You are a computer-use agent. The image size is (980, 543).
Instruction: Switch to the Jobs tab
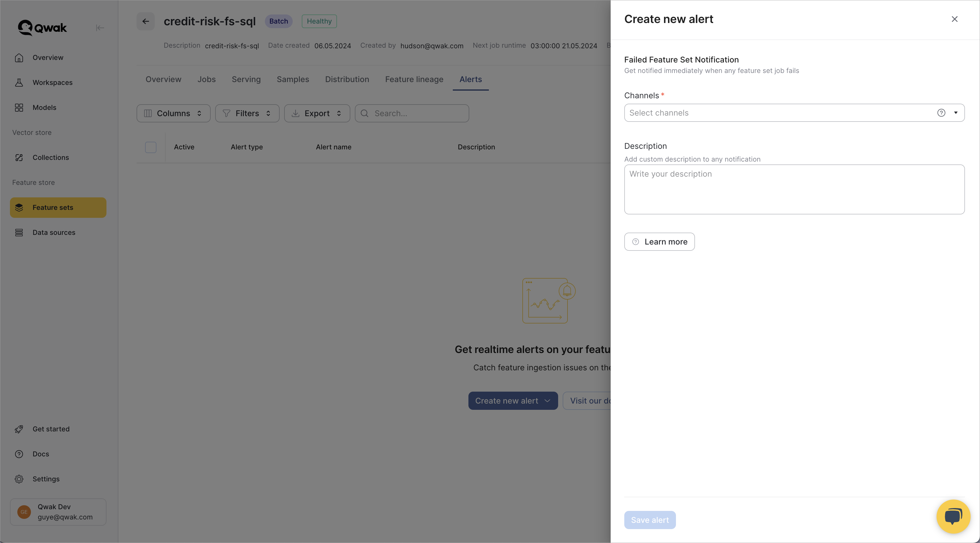point(207,79)
